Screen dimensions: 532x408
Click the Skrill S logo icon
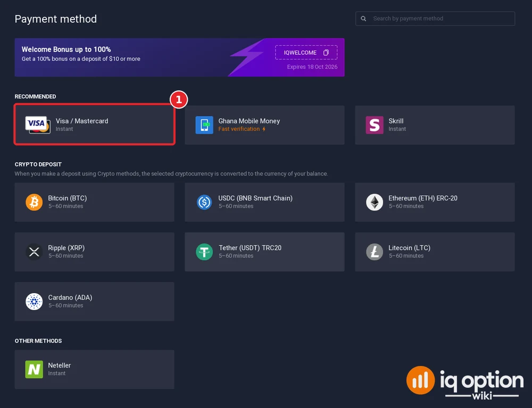(x=375, y=125)
